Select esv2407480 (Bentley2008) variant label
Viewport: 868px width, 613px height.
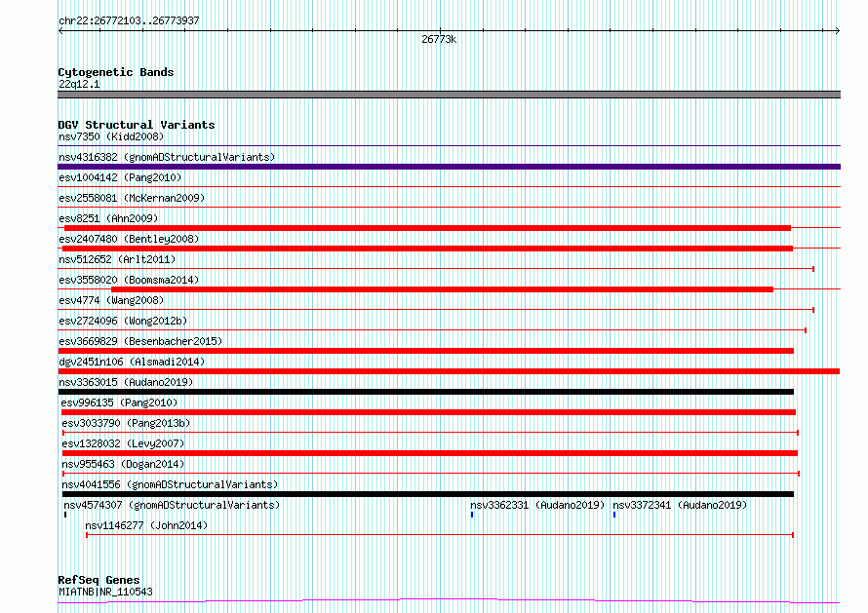(x=129, y=239)
